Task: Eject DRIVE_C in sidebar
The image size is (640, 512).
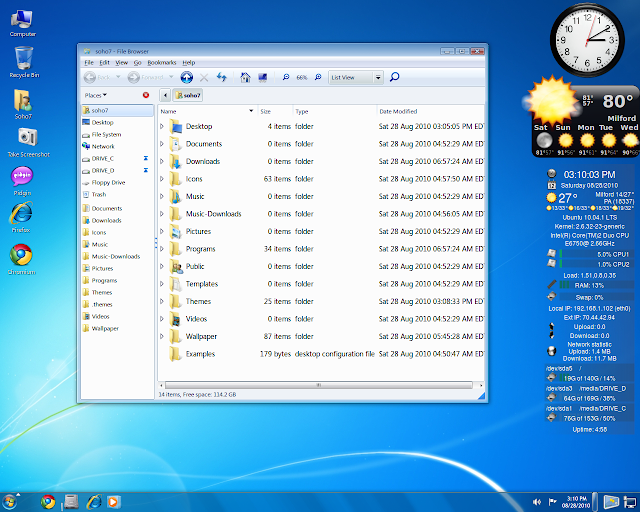Action: click(146, 158)
